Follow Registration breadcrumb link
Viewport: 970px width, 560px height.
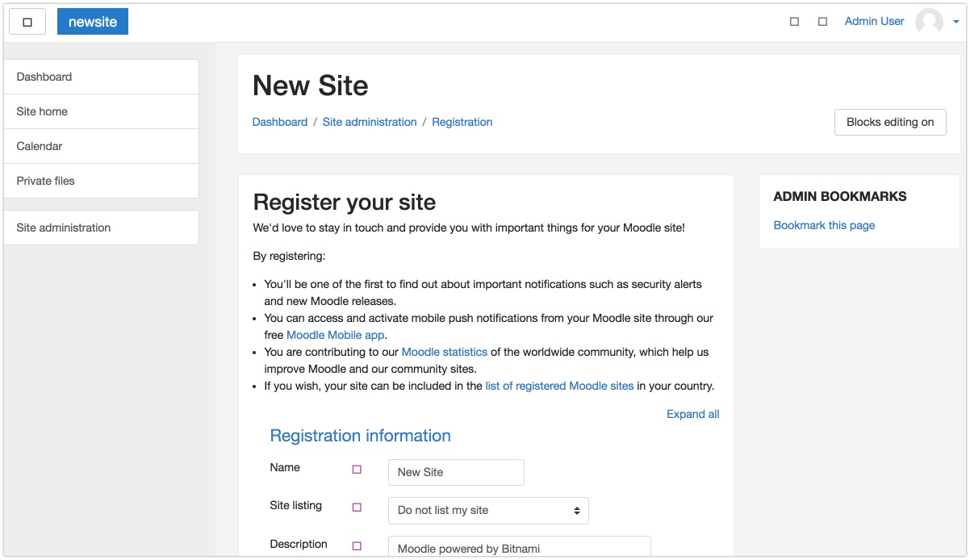[x=462, y=122]
